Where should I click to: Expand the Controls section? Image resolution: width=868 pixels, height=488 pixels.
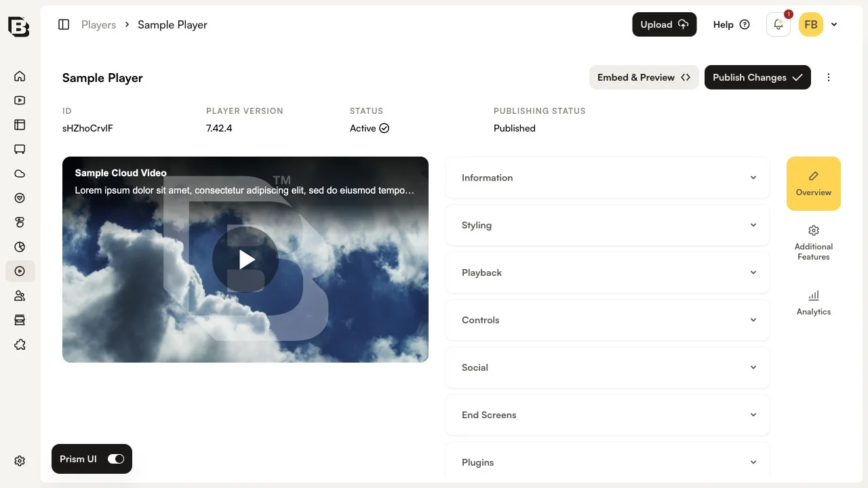(x=608, y=320)
